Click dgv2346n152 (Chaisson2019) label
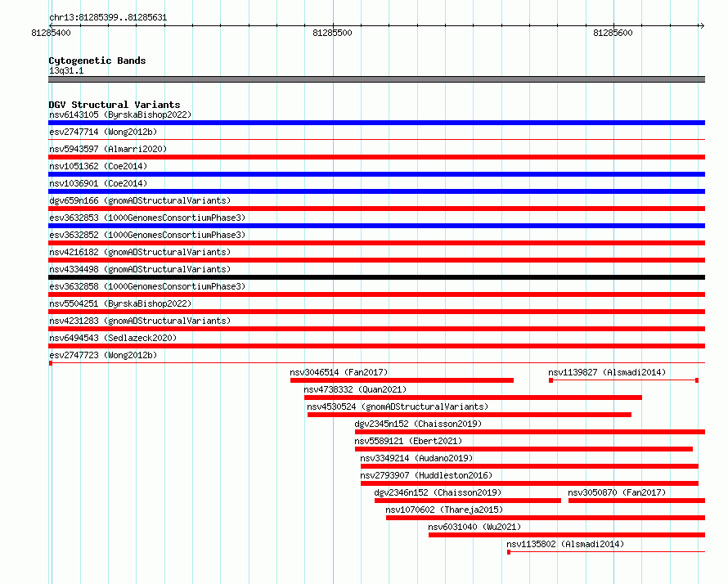 [438, 492]
